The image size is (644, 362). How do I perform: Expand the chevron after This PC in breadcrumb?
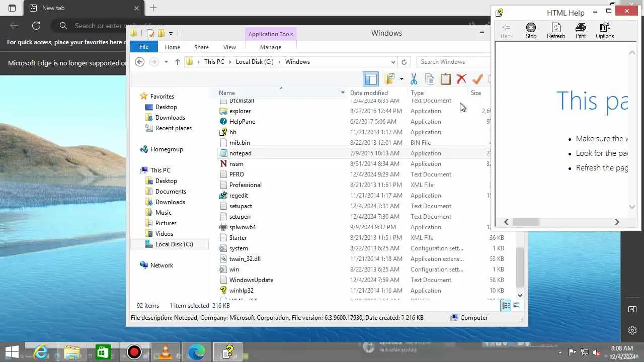(230, 62)
